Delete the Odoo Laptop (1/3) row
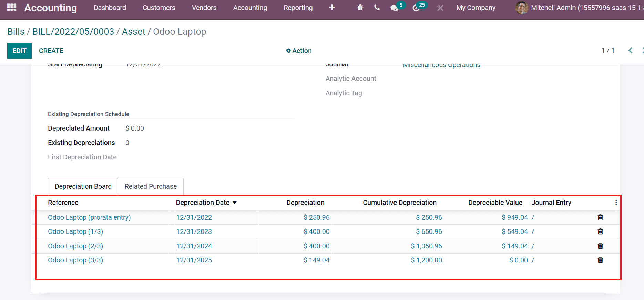This screenshot has height=300, width=644. coord(600,231)
